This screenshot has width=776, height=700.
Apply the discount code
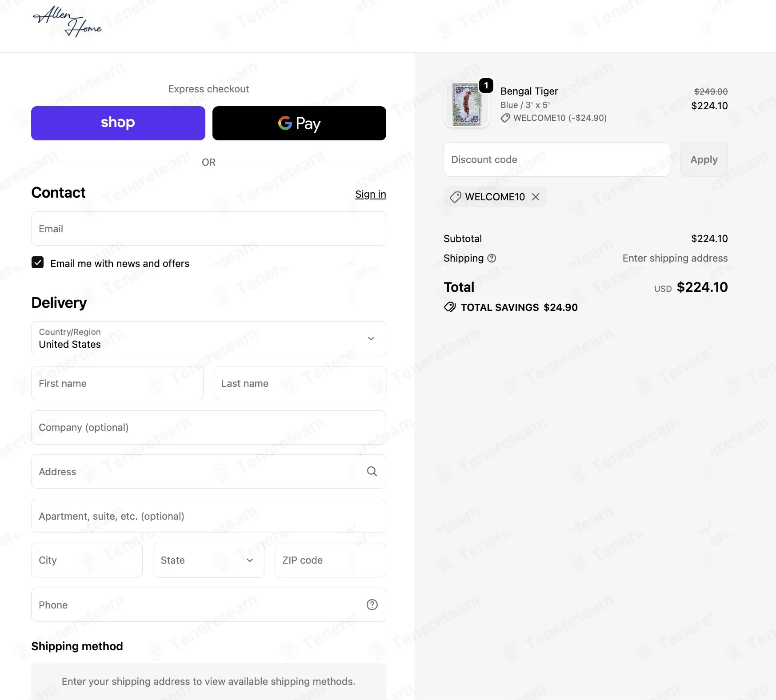click(x=704, y=159)
